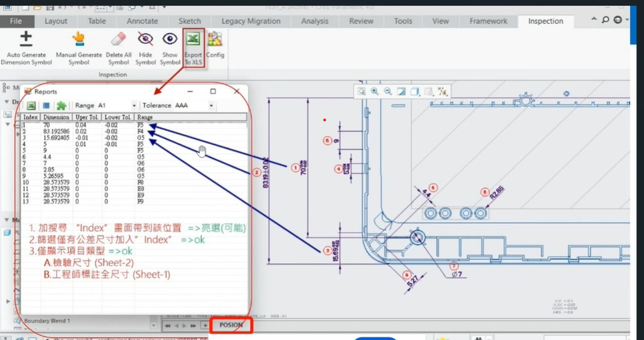This screenshot has height=340, width=644.
Task: Select the 2.85 dimension cell
Action: click(48, 170)
